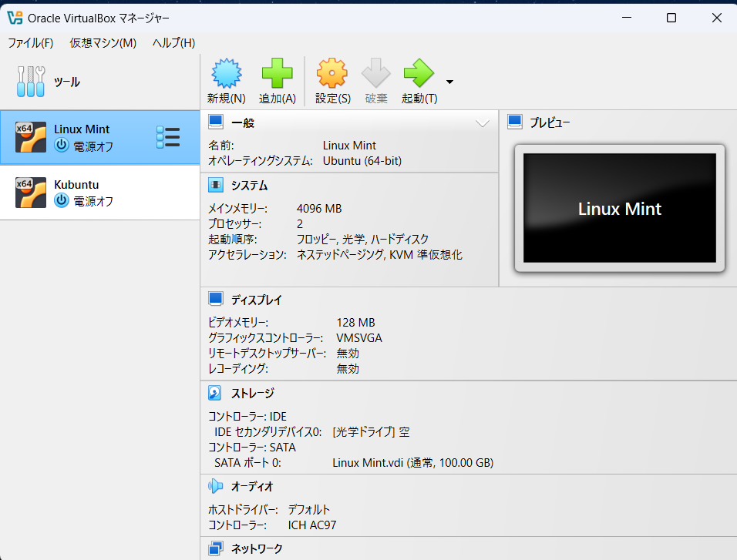Collapse the 一般 panel with its chevron

483,122
